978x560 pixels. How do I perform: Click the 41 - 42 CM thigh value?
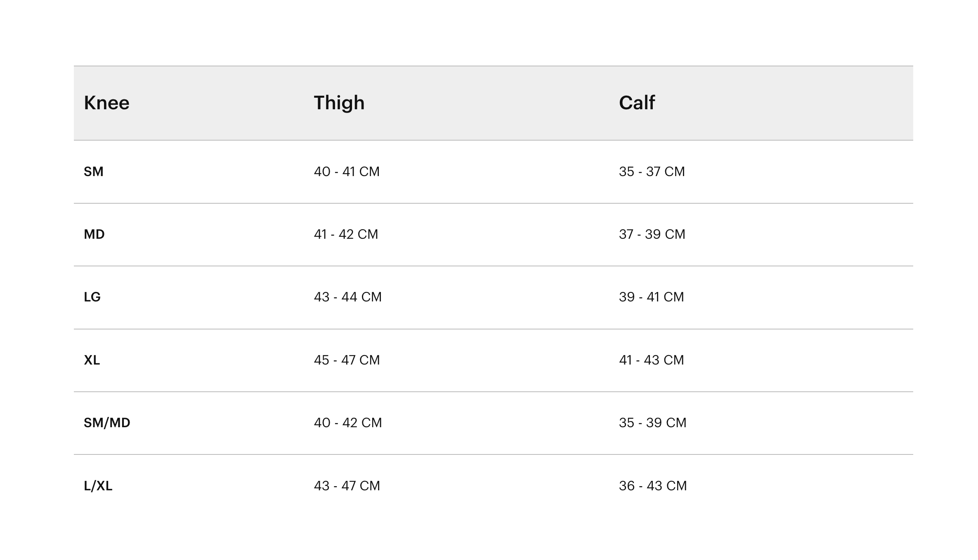coord(346,234)
